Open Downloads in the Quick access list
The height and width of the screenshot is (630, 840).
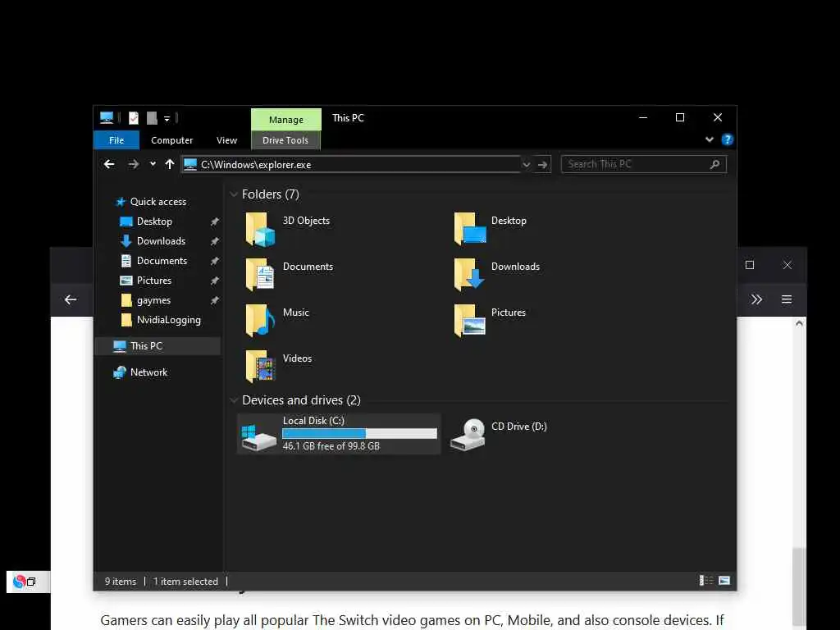(161, 241)
